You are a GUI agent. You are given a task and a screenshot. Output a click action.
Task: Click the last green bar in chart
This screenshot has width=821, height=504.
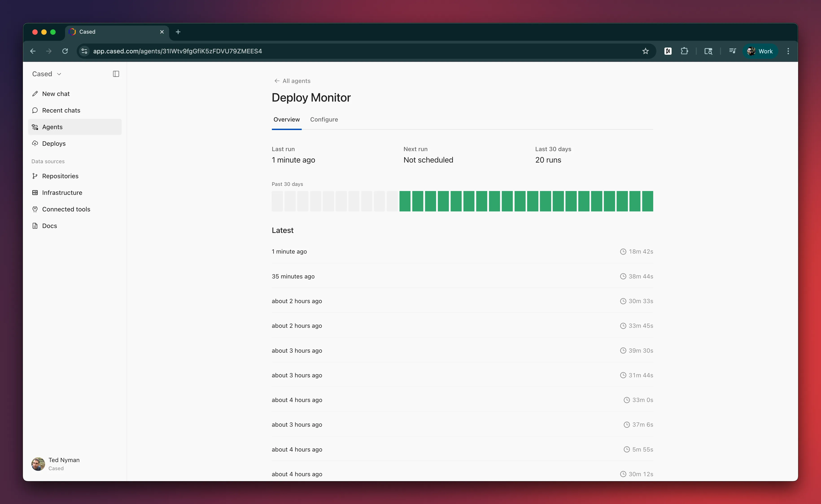point(647,201)
